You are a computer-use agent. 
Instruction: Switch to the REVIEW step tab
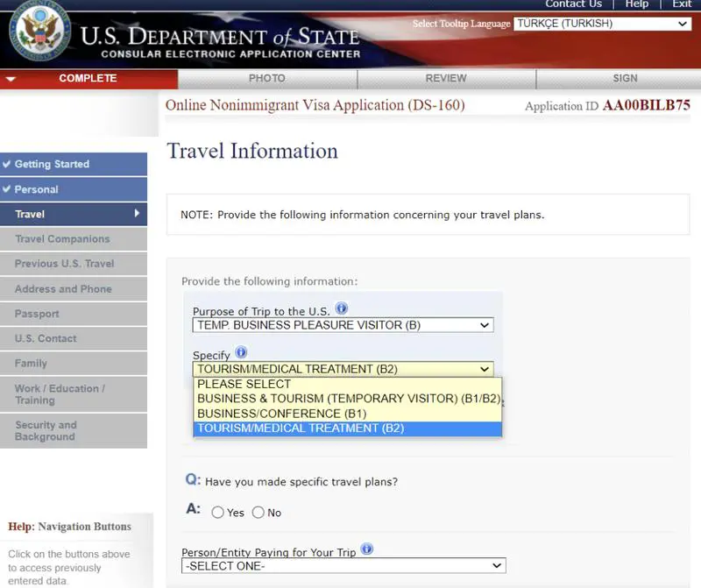click(446, 79)
